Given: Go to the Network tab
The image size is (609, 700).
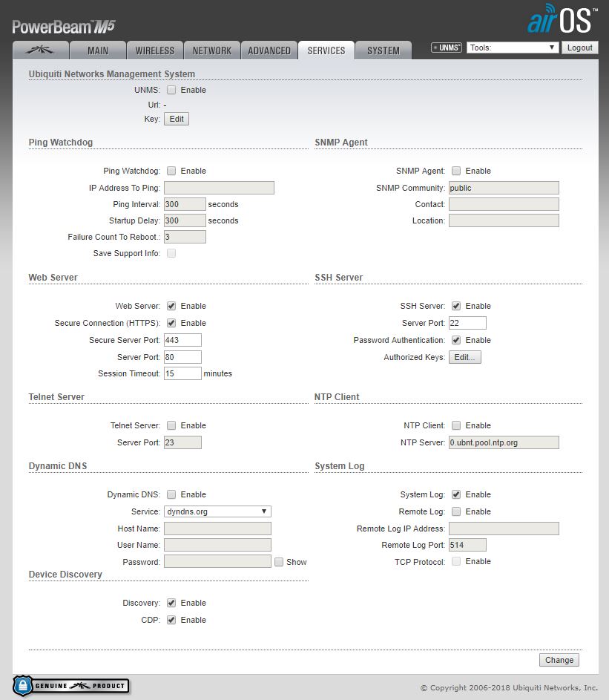Looking at the screenshot, I should click(212, 50).
